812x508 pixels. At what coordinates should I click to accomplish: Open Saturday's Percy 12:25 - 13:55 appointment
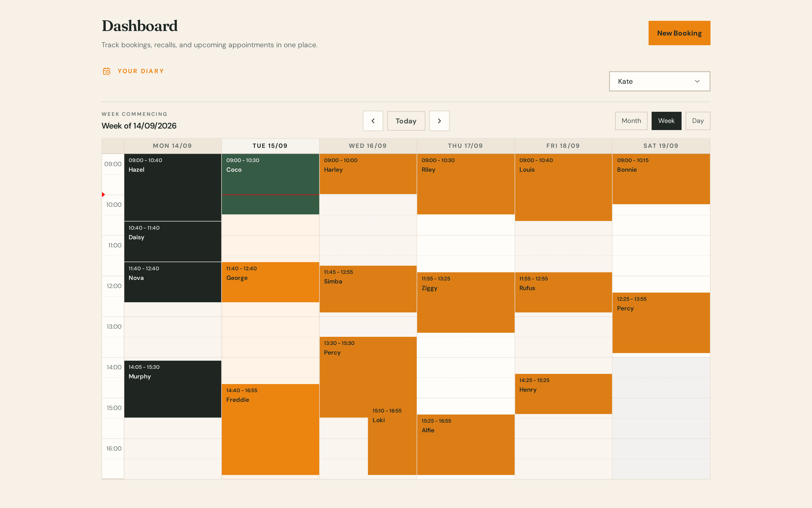click(661, 323)
